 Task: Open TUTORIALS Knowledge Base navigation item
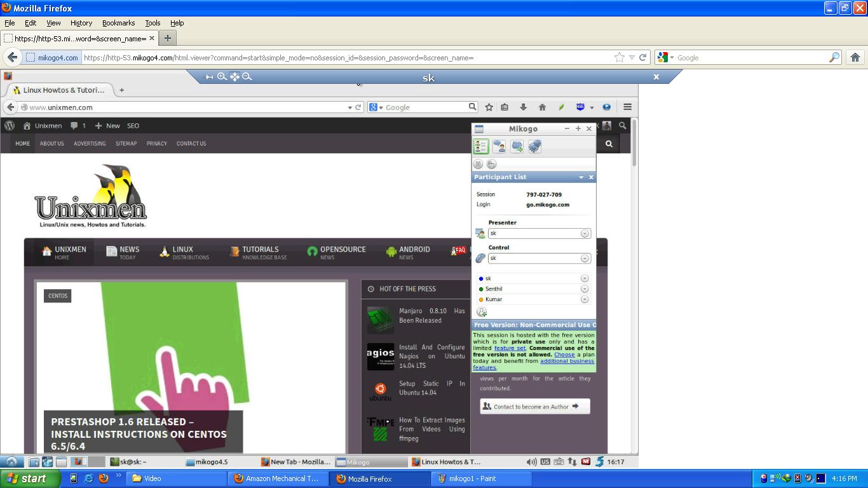259,252
